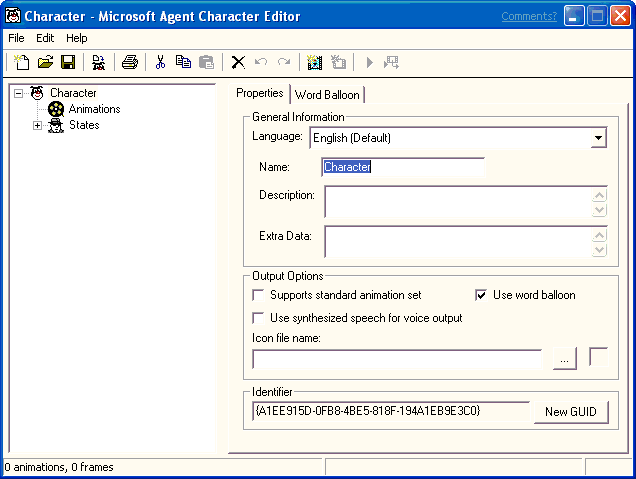Viewport: 636px width, 479px height.
Task: Click the Preview play toolbar icon
Action: (369, 62)
